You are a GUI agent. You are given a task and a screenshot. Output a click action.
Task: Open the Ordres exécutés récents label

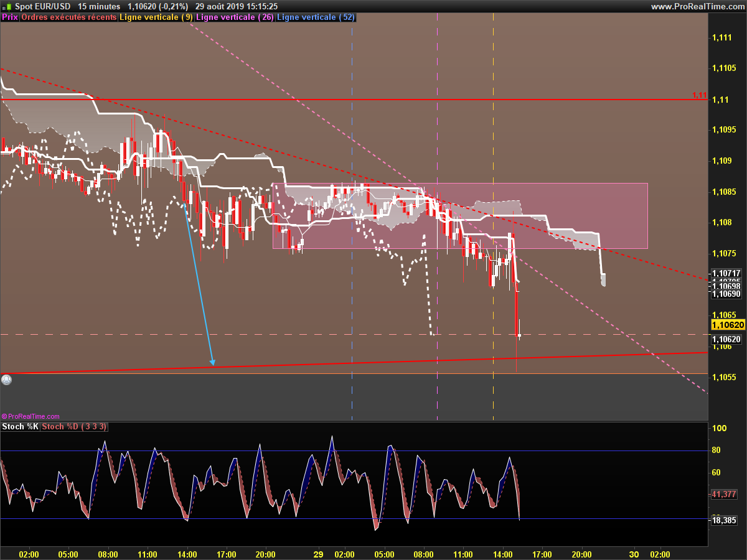click(x=69, y=17)
